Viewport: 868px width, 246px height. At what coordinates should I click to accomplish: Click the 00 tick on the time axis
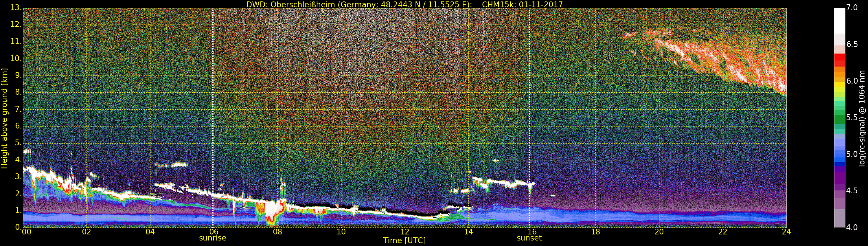pyautogui.click(x=26, y=232)
